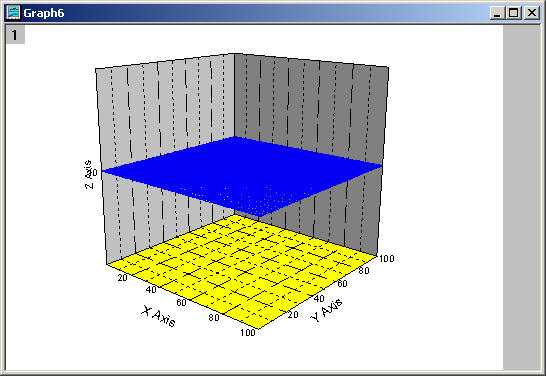Select the Y Axis title label

(x=326, y=310)
